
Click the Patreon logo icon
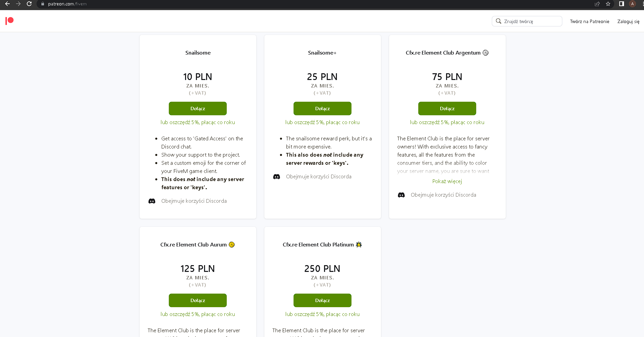coord(9,21)
